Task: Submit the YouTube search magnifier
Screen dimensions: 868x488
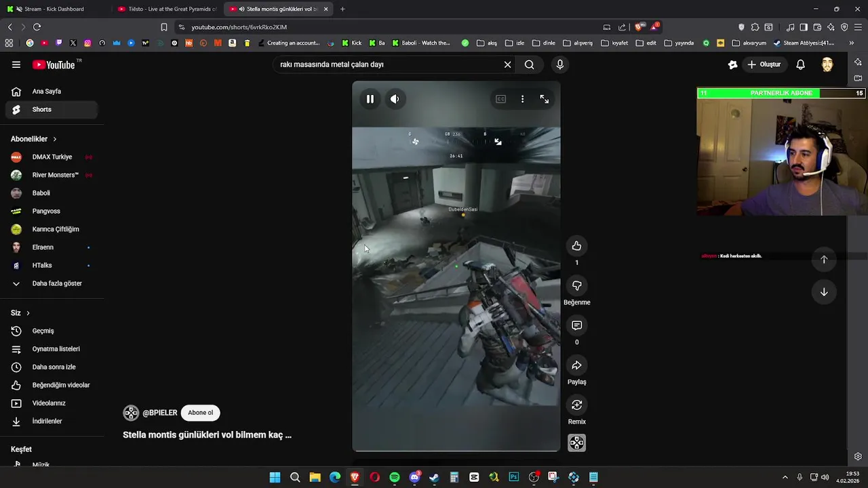Action: click(x=529, y=64)
